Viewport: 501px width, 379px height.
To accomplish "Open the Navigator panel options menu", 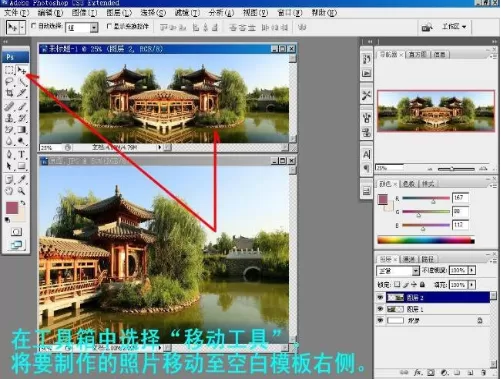I will [x=494, y=57].
